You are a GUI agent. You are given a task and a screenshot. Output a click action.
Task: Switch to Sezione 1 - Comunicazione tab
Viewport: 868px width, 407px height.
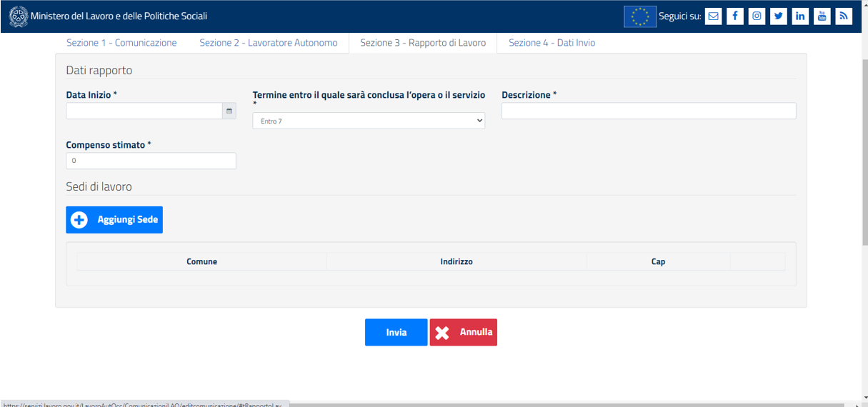pyautogui.click(x=121, y=43)
